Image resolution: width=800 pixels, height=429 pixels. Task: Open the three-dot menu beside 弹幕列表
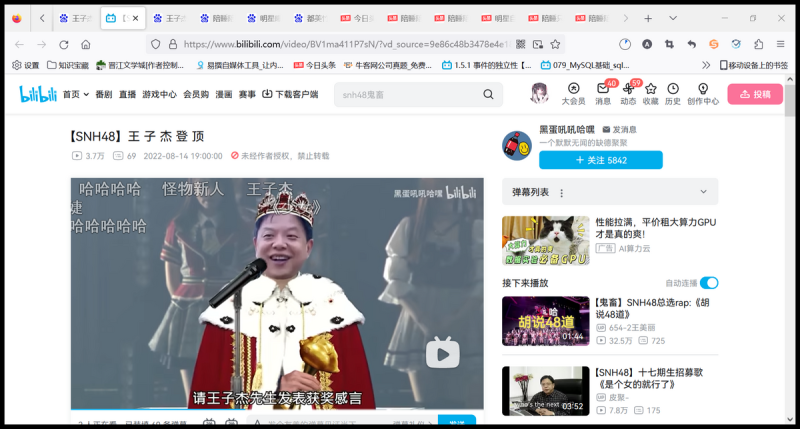(562, 192)
